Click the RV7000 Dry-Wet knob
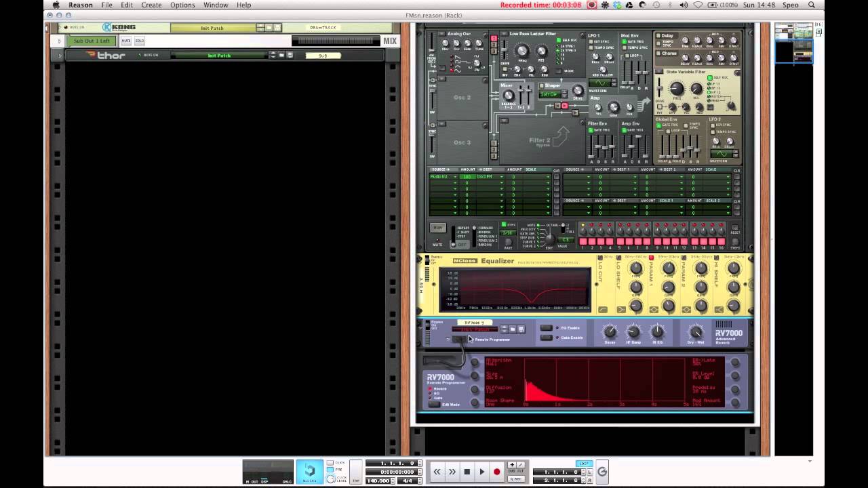Image resolution: width=868 pixels, height=488 pixels. (696, 331)
